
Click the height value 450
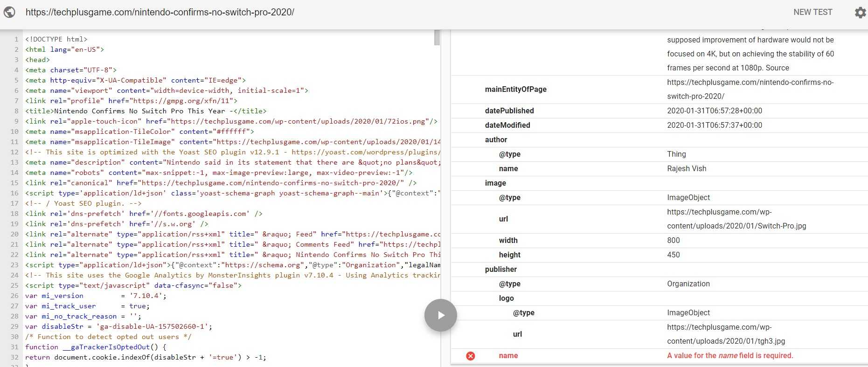[674, 255]
